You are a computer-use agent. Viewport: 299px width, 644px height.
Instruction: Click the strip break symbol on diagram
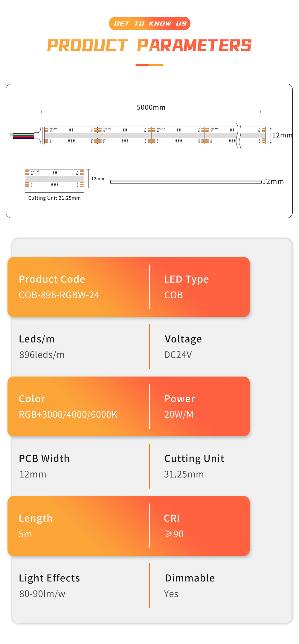[238, 135]
